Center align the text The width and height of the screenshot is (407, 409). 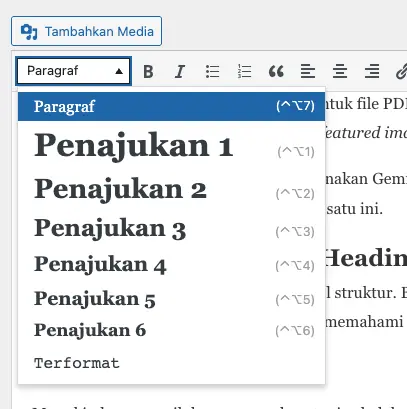pyautogui.click(x=340, y=71)
